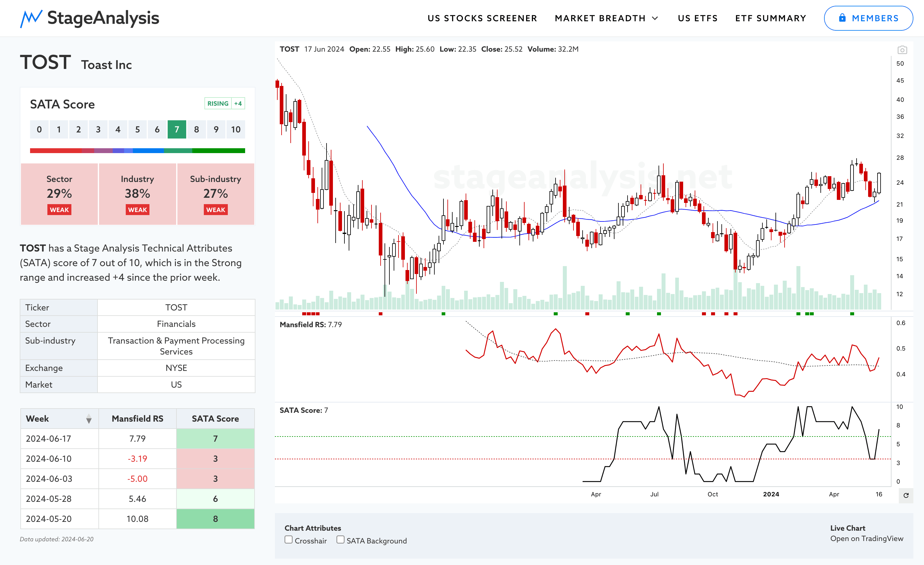Reset the chart with refresh icon
The width and height of the screenshot is (924, 565).
(x=906, y=495)
